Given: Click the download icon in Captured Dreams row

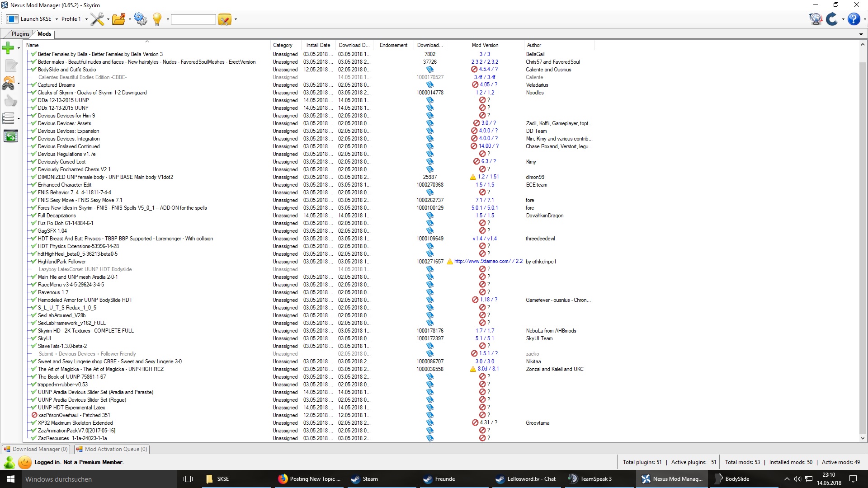Looking at the screenshot, I should (x=430, y=85).
